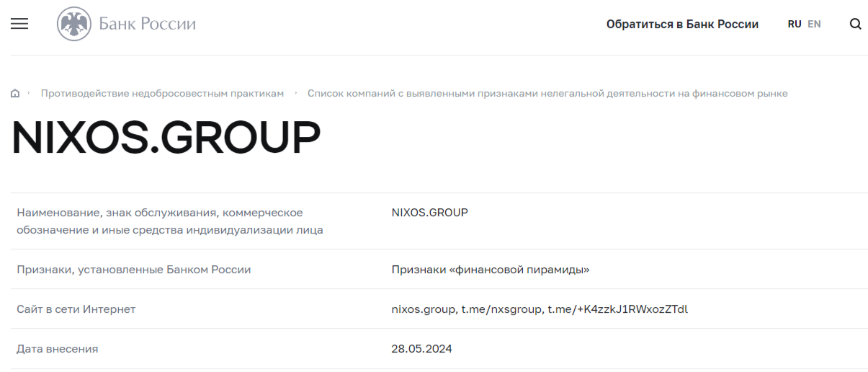Click the NIXOS.GROUP page heading

(166, 138)
